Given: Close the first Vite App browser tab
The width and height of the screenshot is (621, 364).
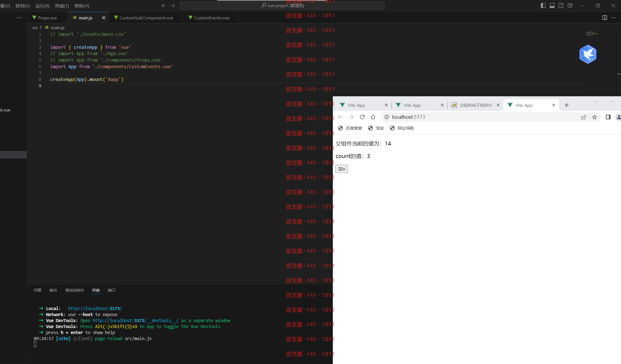Looking at the screenshot, I should 386,105.
